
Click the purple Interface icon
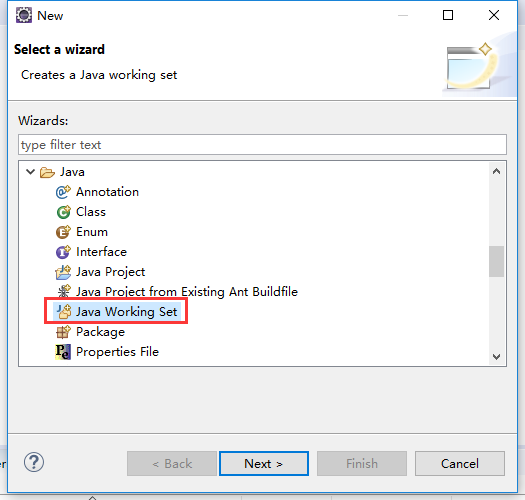pyautogui.click(x=63, y=252)
